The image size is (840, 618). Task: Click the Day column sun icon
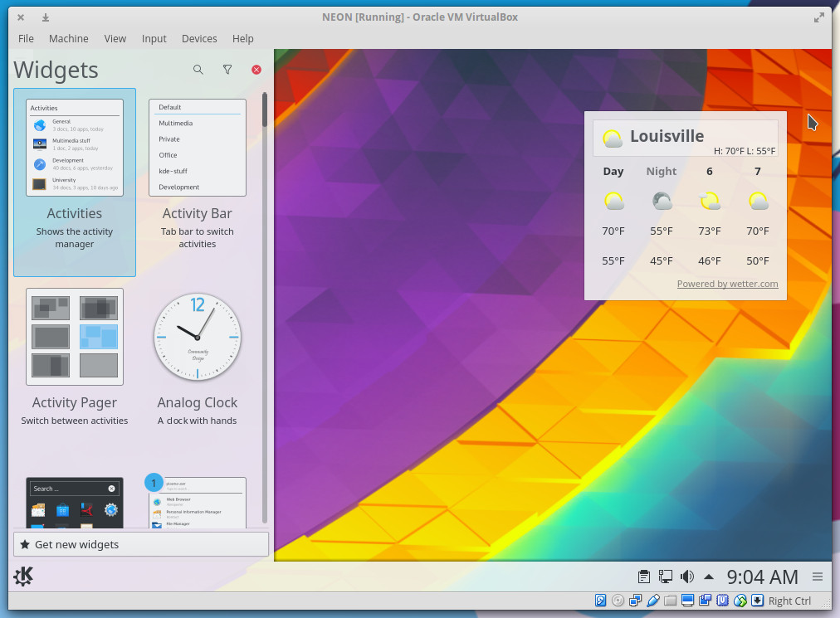click(614, 202)
